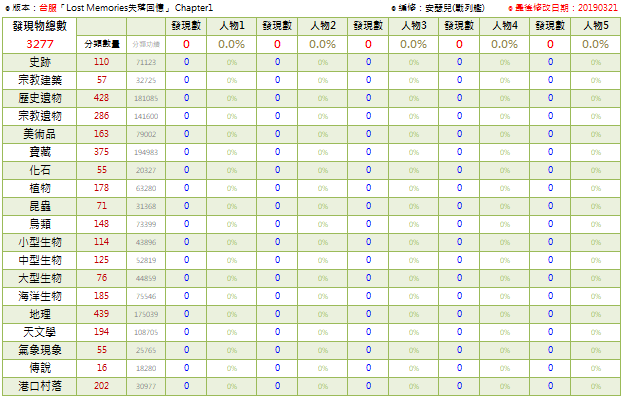Click the count 428 for 歷史遺物

point(102,98)
